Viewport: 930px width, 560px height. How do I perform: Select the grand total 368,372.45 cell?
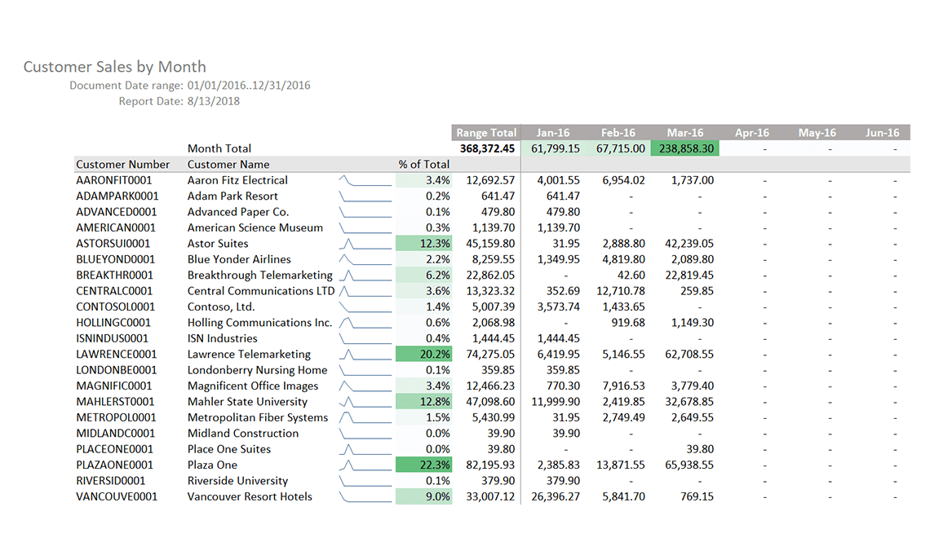pyautogui.click(x=487, y=148)
